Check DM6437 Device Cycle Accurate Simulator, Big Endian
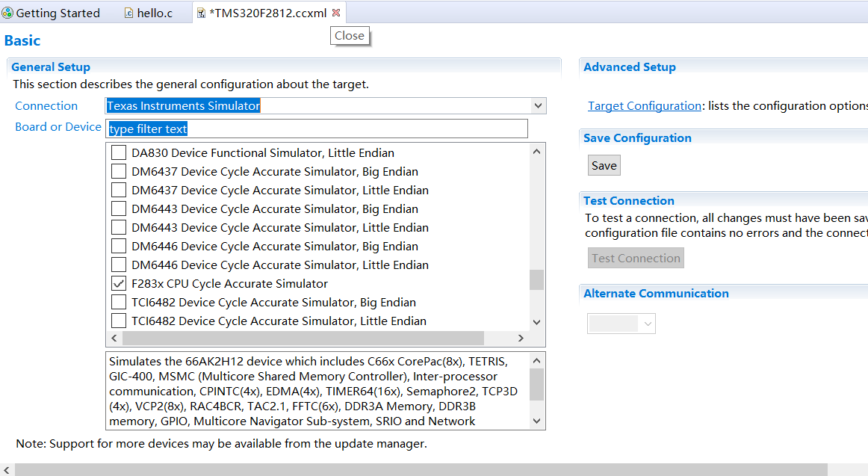This screenshot has width=868, height=476. pos(119,172)
